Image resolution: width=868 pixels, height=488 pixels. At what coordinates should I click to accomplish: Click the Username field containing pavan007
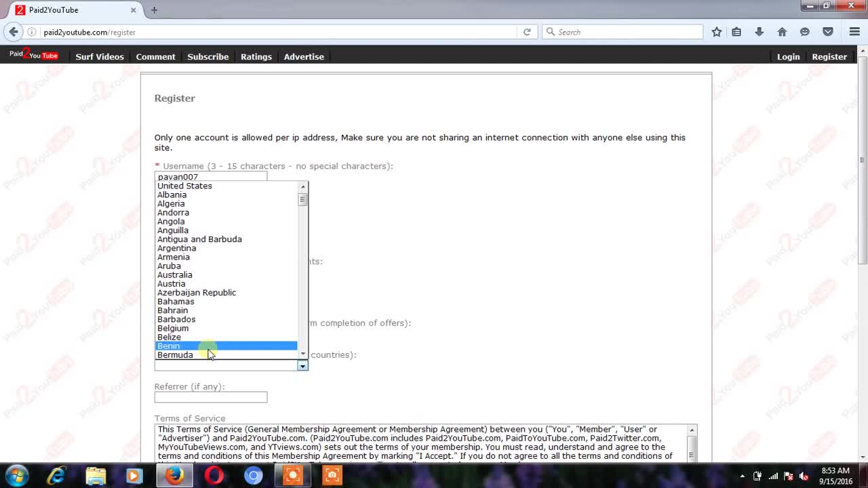(x=211, y=176)
